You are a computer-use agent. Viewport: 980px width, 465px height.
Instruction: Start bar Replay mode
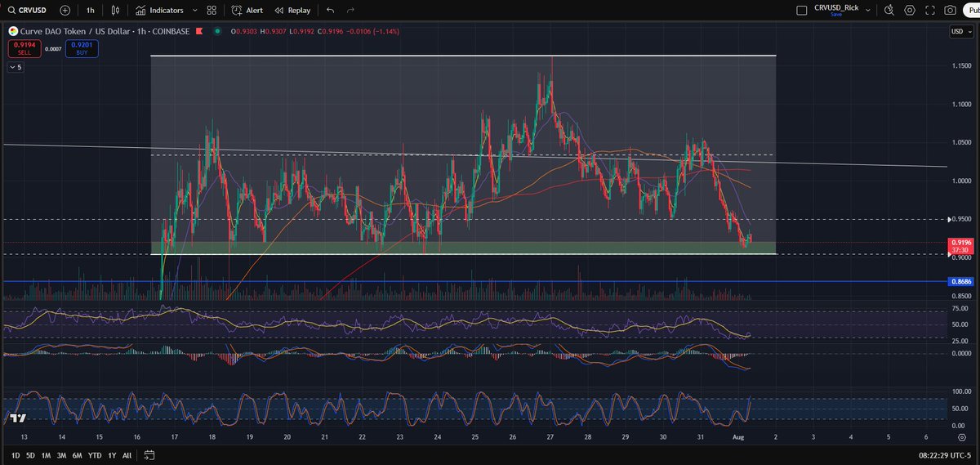click(292, 10)
